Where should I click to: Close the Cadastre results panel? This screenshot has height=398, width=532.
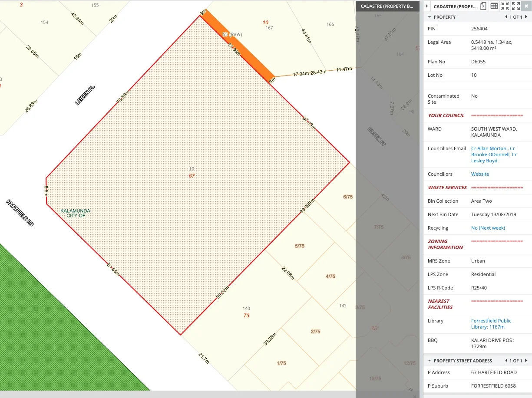point(526,6)
